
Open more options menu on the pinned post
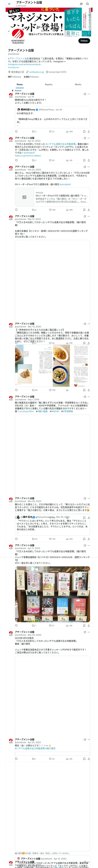pos(89,94)
